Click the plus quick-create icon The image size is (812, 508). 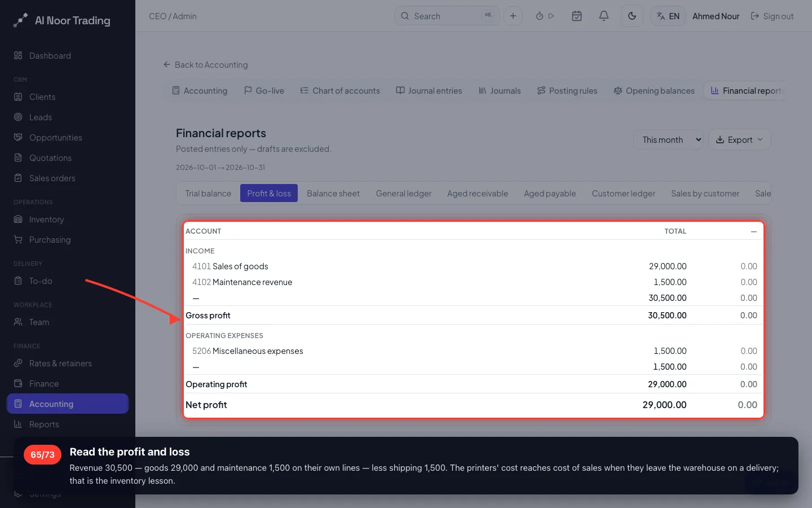click(513, 16)
